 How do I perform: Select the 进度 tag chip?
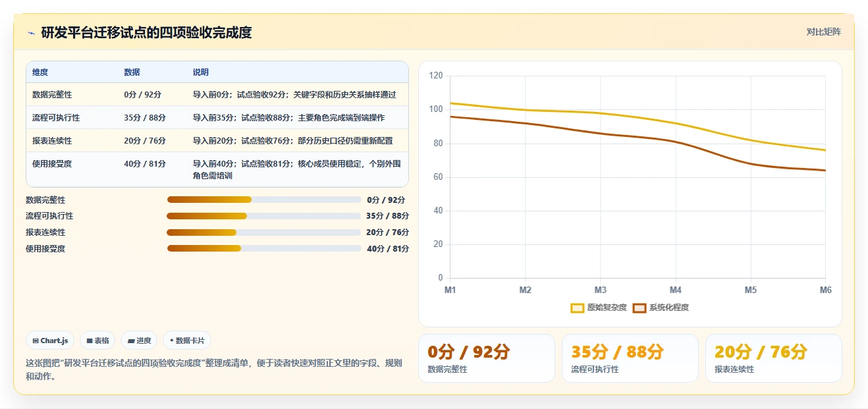point(139,341)
